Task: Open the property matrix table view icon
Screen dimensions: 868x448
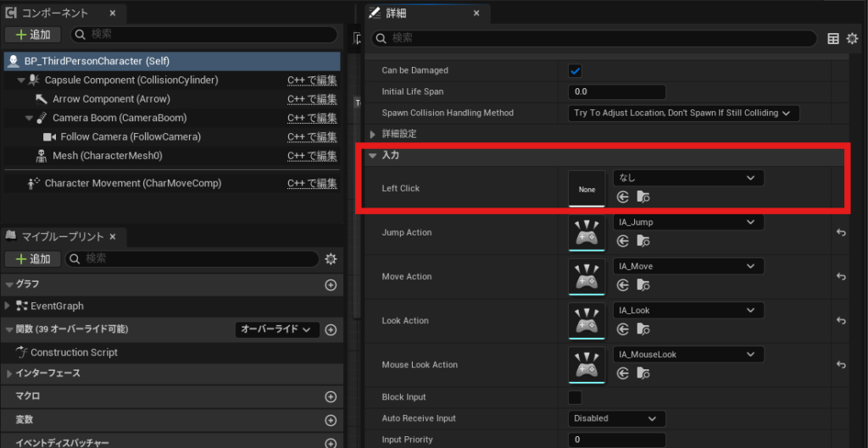Action: click(x=833, y=38)
